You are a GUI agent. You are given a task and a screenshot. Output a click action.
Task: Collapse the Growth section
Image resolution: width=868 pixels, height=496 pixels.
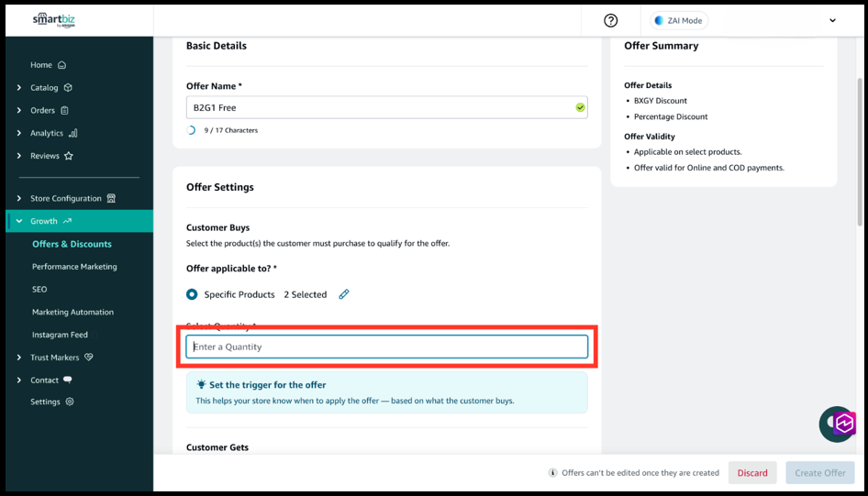coord(19,221)
